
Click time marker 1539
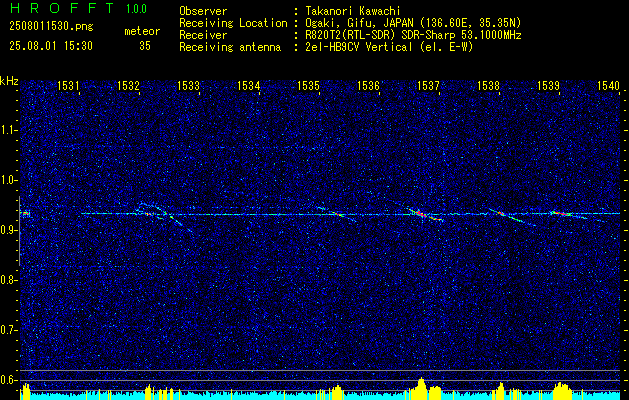click(x=548, y=85)
